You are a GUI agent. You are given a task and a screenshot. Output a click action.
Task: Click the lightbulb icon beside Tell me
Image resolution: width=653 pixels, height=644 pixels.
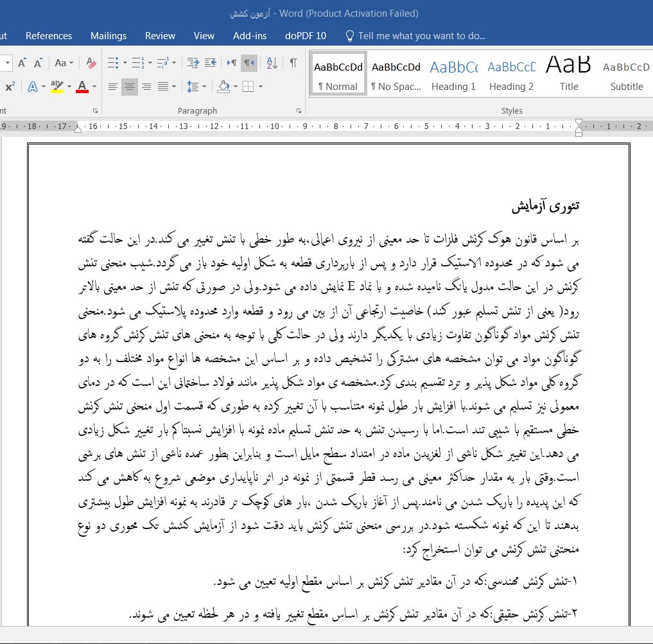click(350, 36)
